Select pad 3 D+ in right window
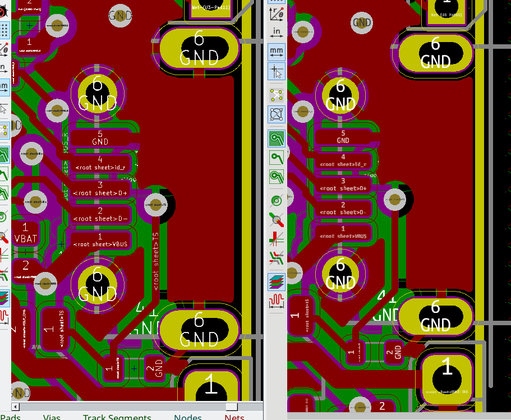The width and height of the screenshot is (511, 420). point(343,184)
